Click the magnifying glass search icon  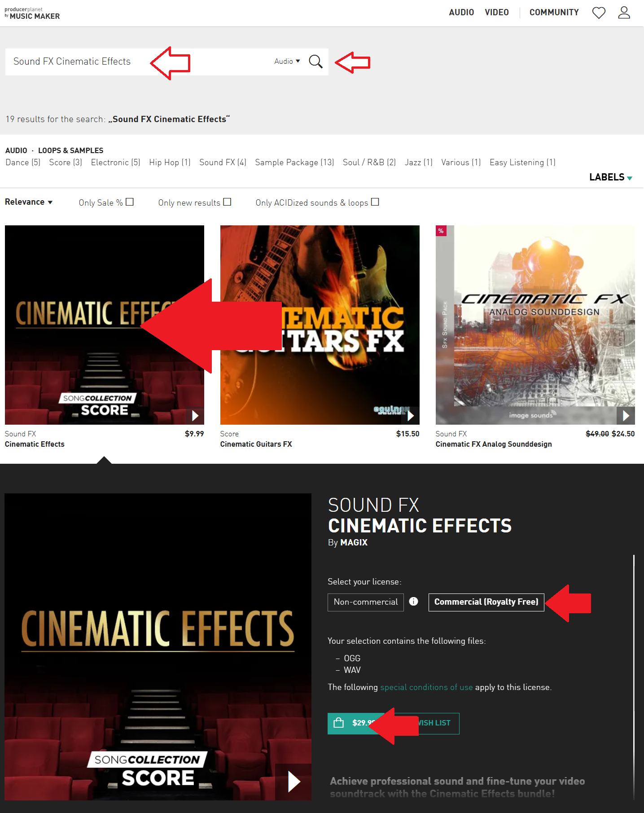pos(315,62)
